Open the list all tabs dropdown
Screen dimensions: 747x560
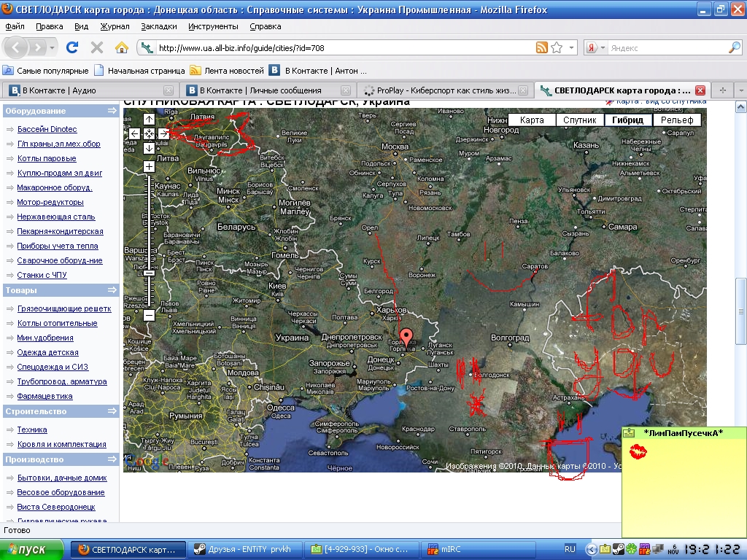coord(740,90)
